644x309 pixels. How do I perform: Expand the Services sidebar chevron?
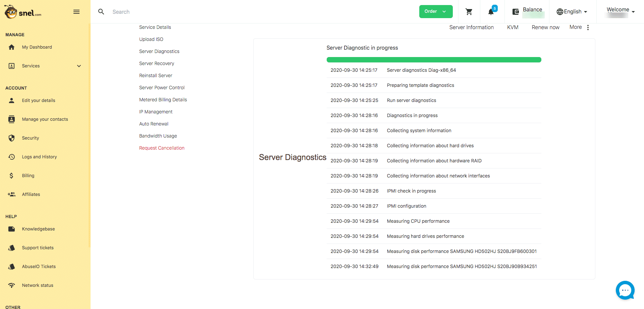click(x=79, y=66)
